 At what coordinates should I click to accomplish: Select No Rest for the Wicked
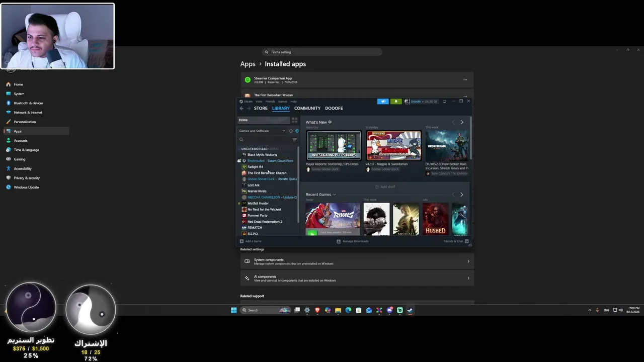tap(264, 209)
